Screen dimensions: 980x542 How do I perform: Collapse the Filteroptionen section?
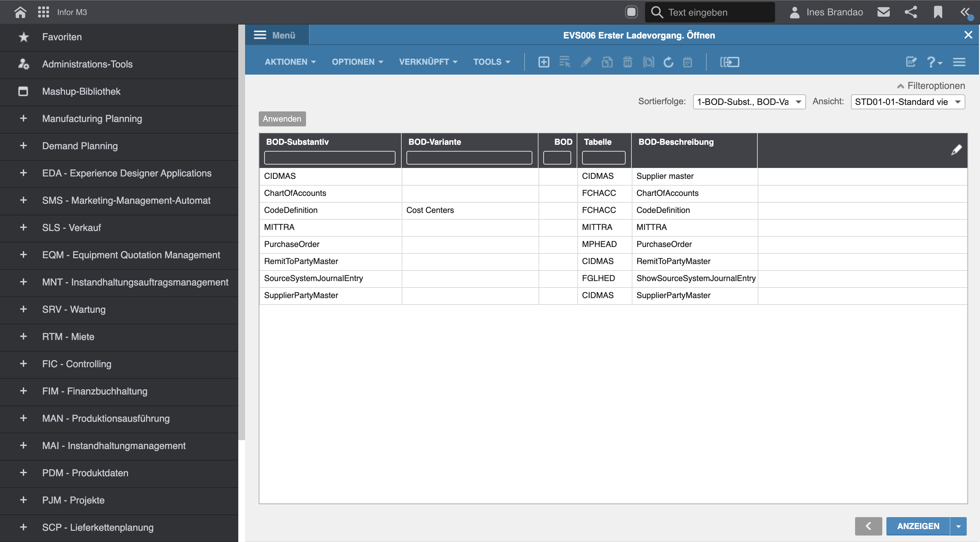931,86
